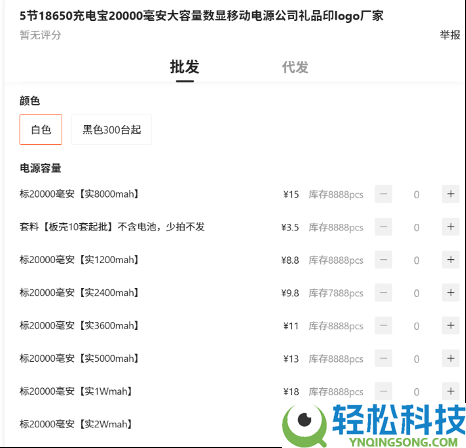Click quantity field in 实8000mah row
This screenshot has height=448, width=466.
(x=417, y=194)
